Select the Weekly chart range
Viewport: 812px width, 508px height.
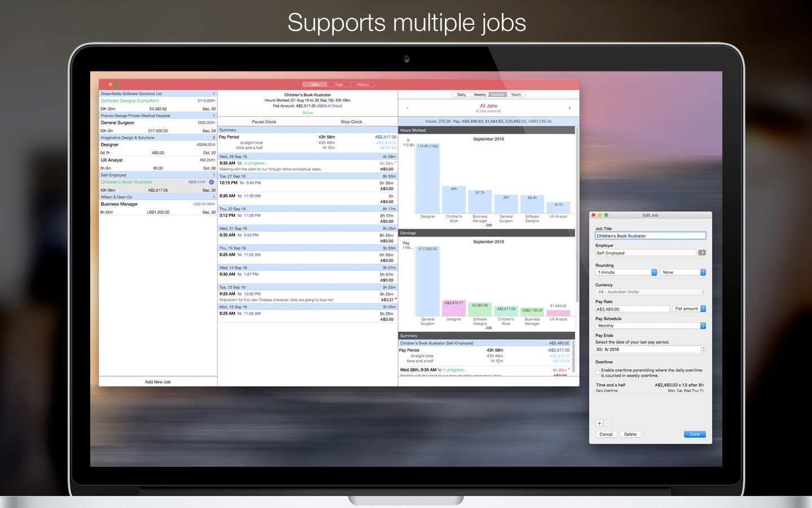click(480, 95)
